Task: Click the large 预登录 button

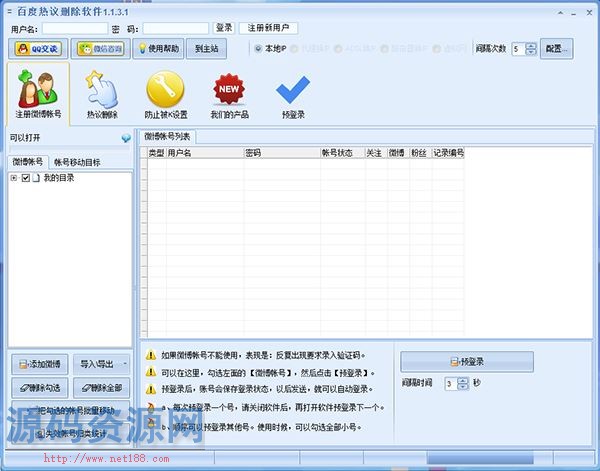Action: point(467,362)
